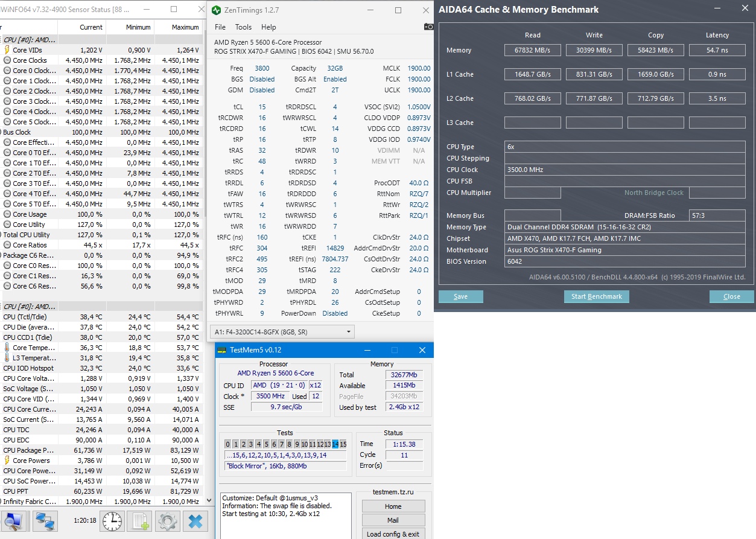The width and height of the screenshot is (756, 539).
Task: Reset HWiNFO elapsed time via clock icon
Action: [112, 521]
